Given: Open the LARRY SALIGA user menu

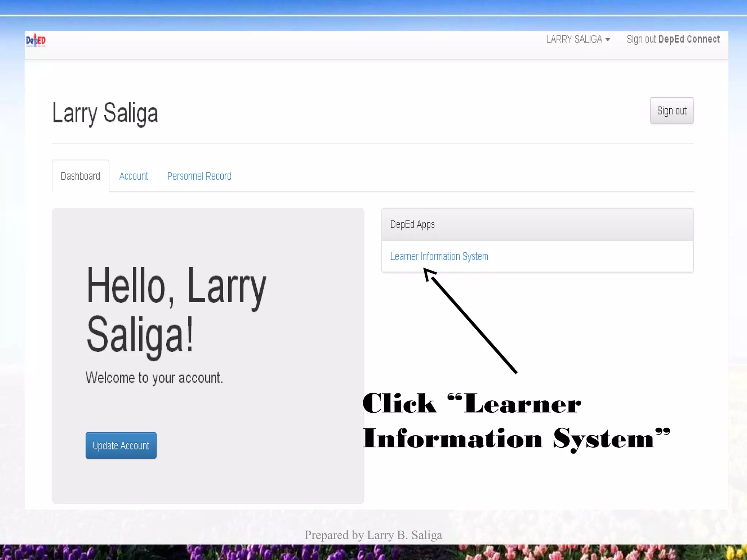Looking at the screenshot, I should (574, 39).
